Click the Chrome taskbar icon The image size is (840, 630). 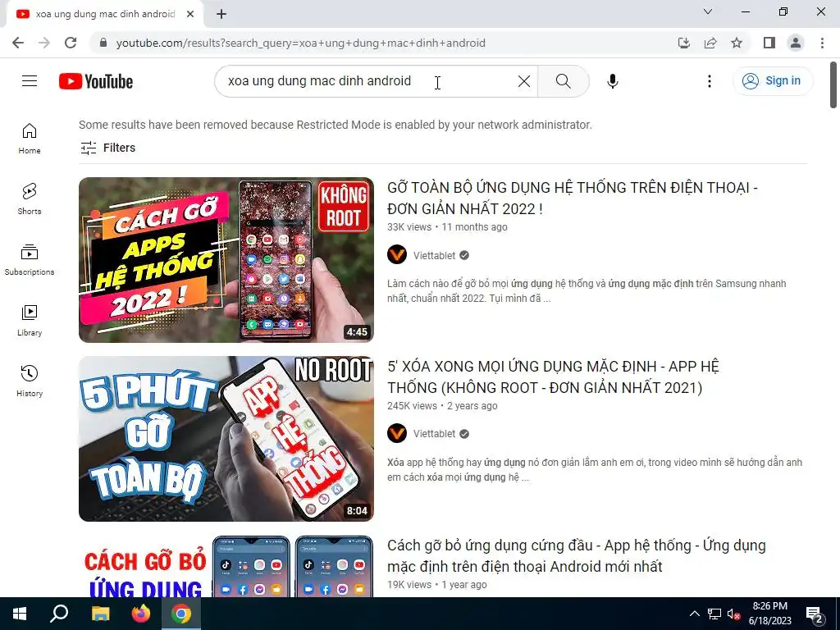pyautogui.click(x=181, y=614)
